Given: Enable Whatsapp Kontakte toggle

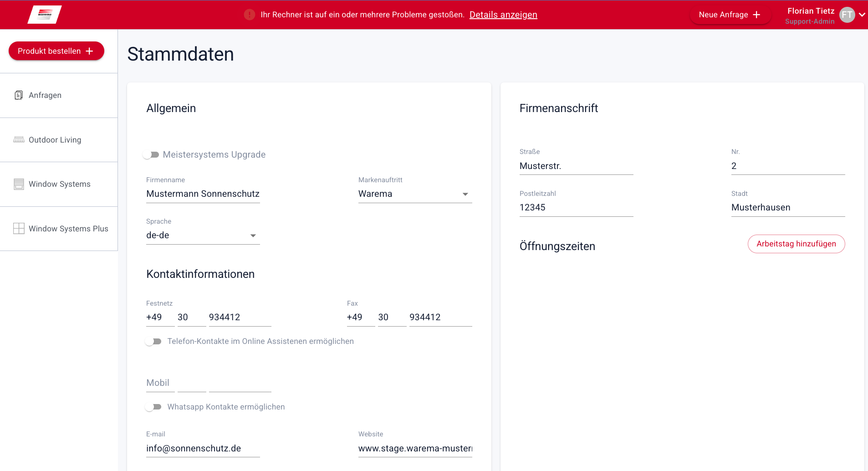Looking at the screenshot, I should (x=153, y=407).
